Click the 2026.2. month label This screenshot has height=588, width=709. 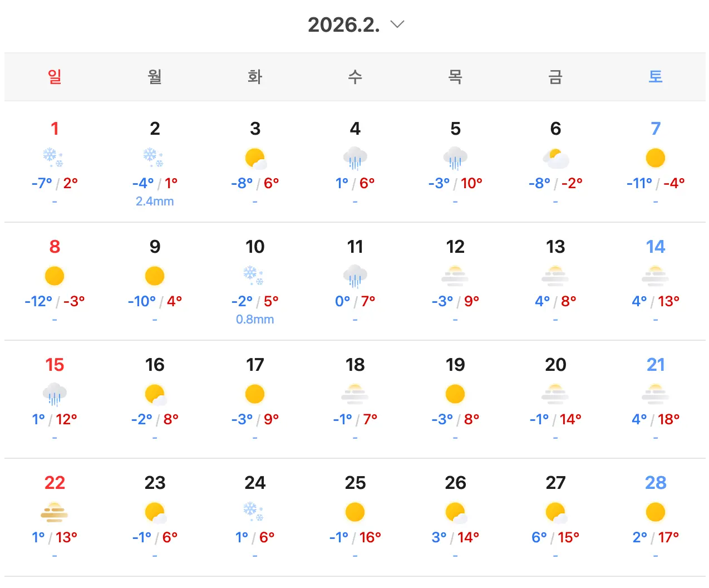point(344,24)
